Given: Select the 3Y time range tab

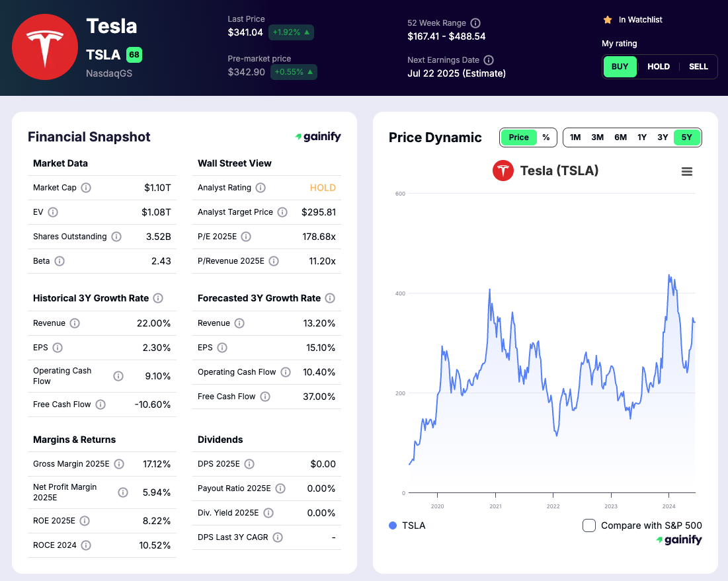Looking at the screenshot, I should point(663,137).
